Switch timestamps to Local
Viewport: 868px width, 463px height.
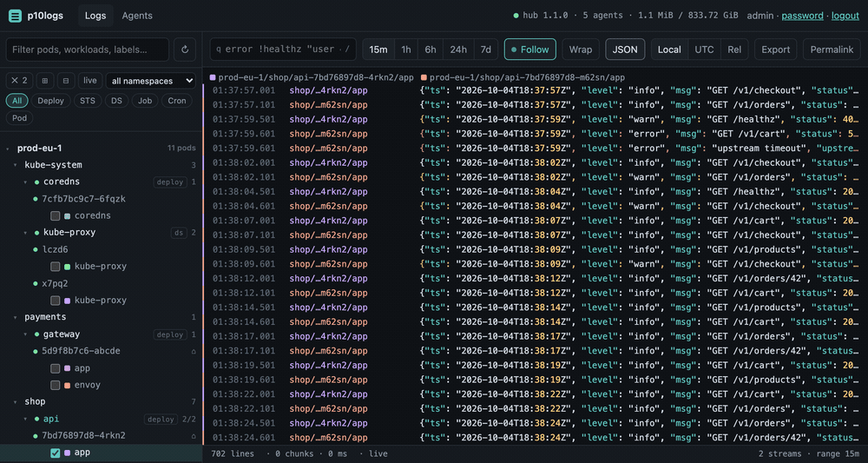pyautogui.click(x=669, y=50)
